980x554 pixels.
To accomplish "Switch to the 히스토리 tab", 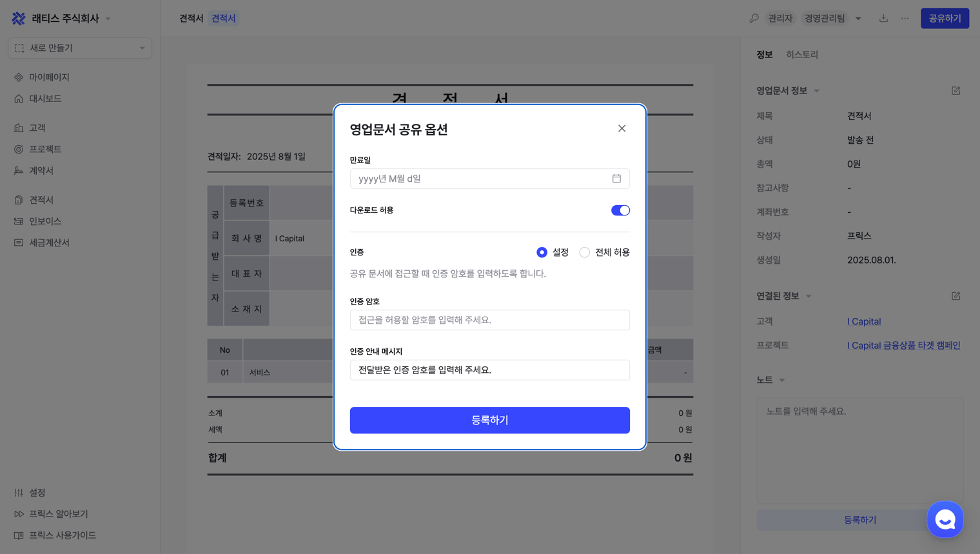I will tap(802, 55).
